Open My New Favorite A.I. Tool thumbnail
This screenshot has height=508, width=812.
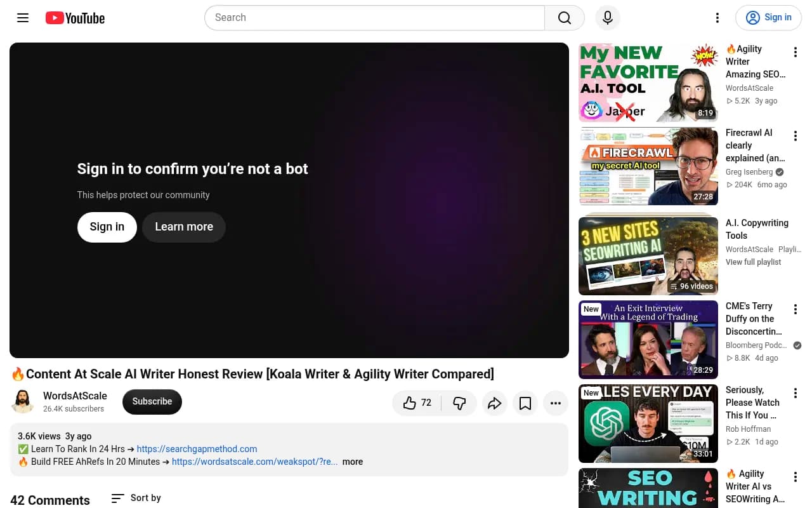[648, 83]
